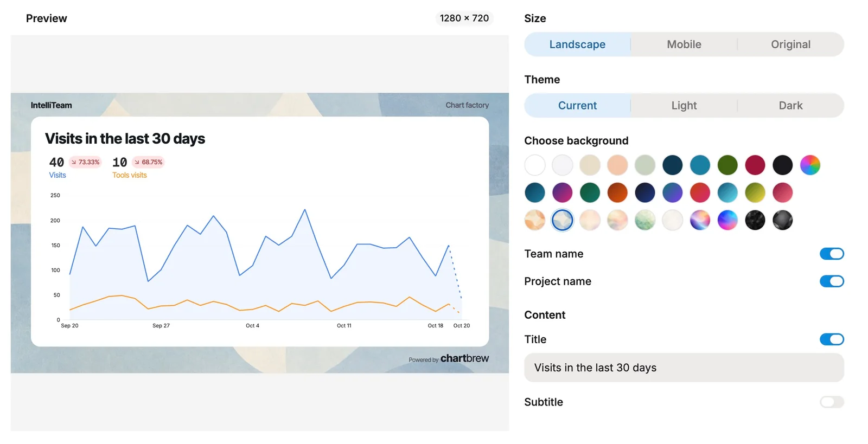Select the olive-yellow gradient swatch
The height and width of the screenshot is (444, 868).
point(755,192)
